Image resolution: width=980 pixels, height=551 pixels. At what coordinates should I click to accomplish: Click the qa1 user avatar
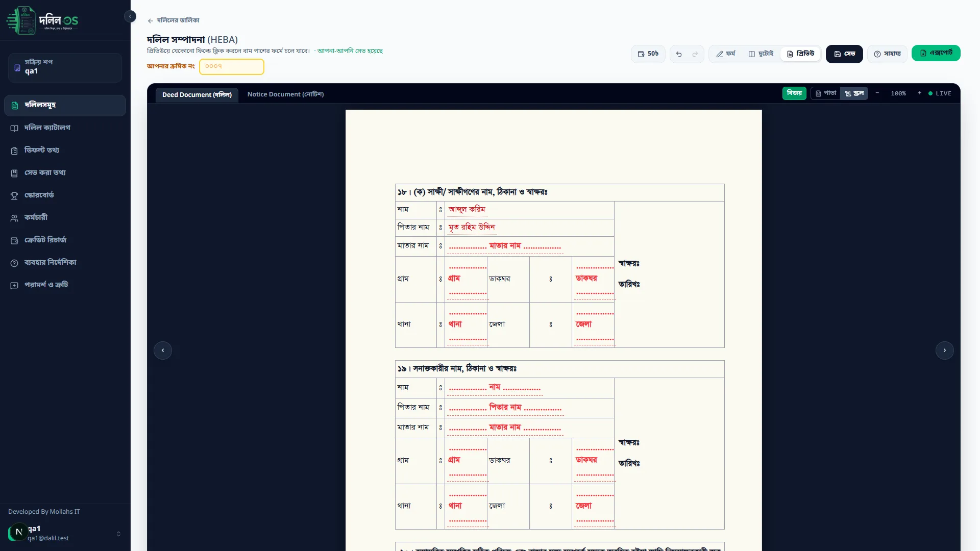click(19, 532)
